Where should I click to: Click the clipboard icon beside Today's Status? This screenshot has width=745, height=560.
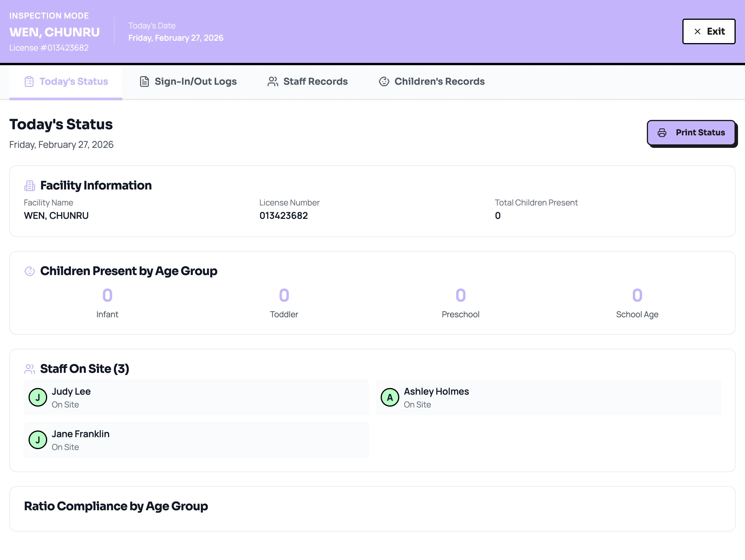click(x=30, y=81)
